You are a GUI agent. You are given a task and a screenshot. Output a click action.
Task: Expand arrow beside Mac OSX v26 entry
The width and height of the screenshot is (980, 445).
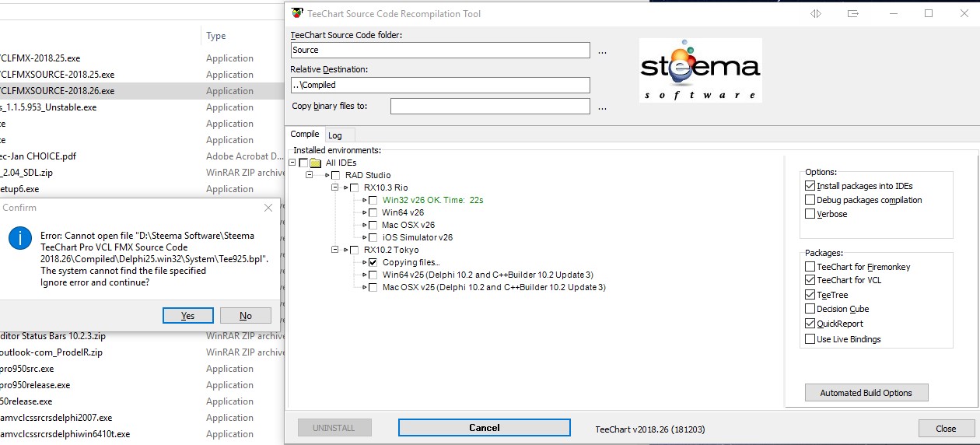pos(364,225)
